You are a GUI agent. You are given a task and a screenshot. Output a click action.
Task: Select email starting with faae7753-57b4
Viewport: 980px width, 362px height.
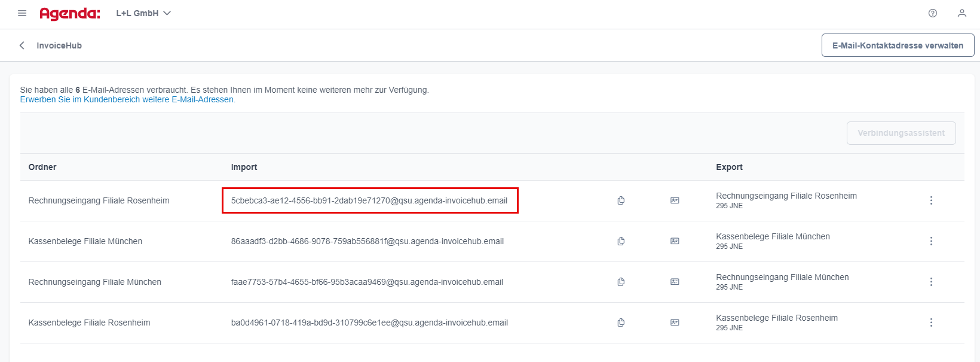(x=367, y=282)
